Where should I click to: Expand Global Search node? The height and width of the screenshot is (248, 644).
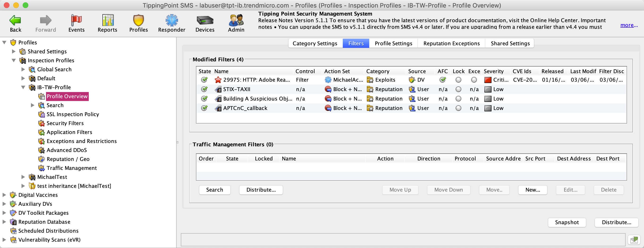tap(23, 70)
